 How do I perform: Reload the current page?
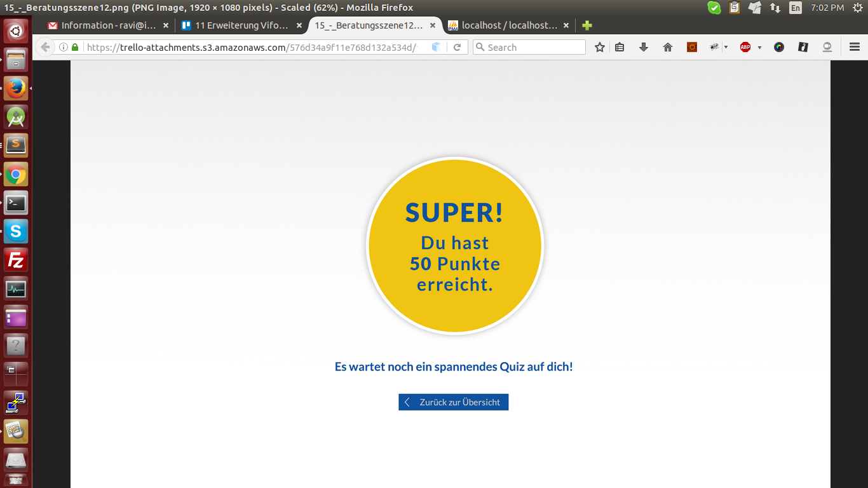click(457, 48)
